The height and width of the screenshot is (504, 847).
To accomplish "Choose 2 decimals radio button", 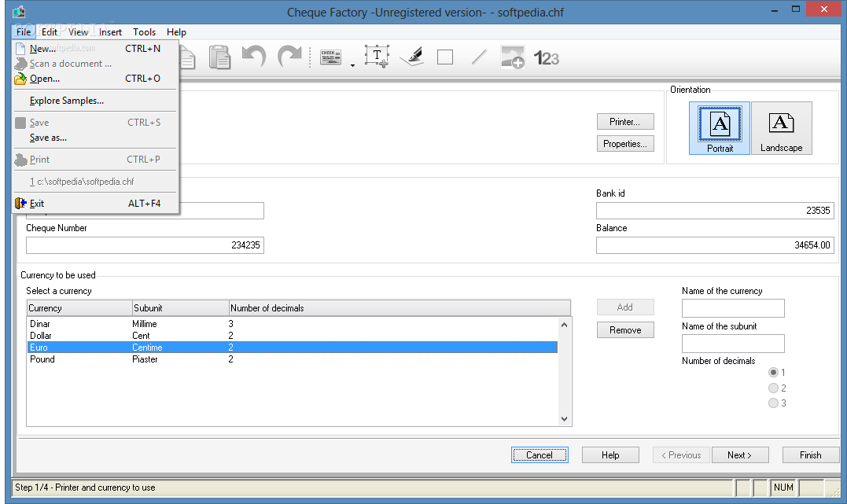I will pyautogui.click(x=774, y=388).
